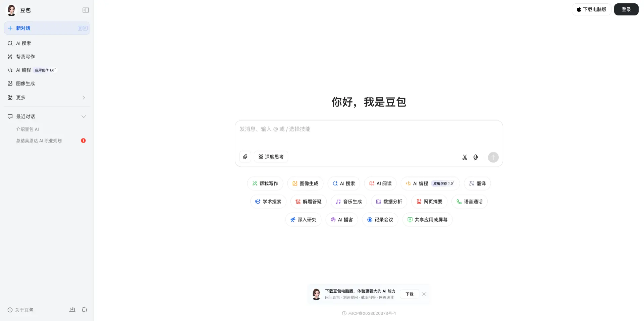This screenshot has height=321, width=644.
Task: Select the 共享应用或屏幕 skill chip
Action: 427,220
